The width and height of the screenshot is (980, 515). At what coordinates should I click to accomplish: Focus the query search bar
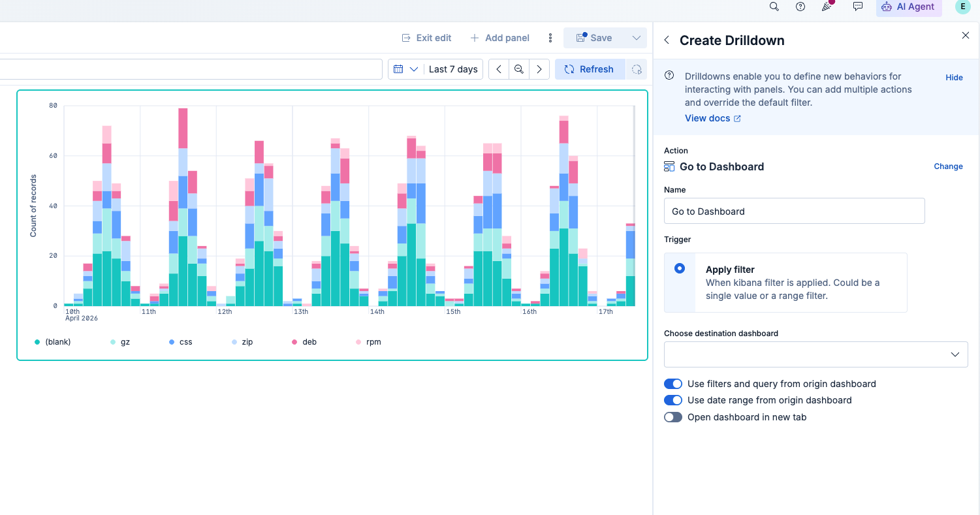coord(191,69)
